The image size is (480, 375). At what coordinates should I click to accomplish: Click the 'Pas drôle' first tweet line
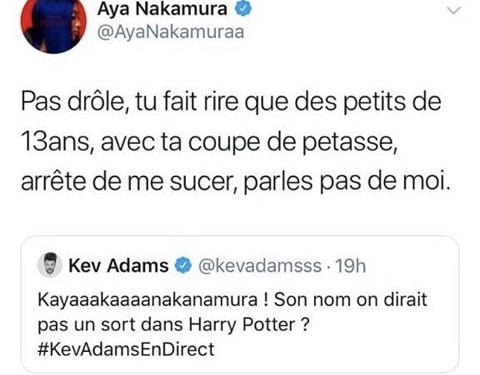tap(231, 102)
